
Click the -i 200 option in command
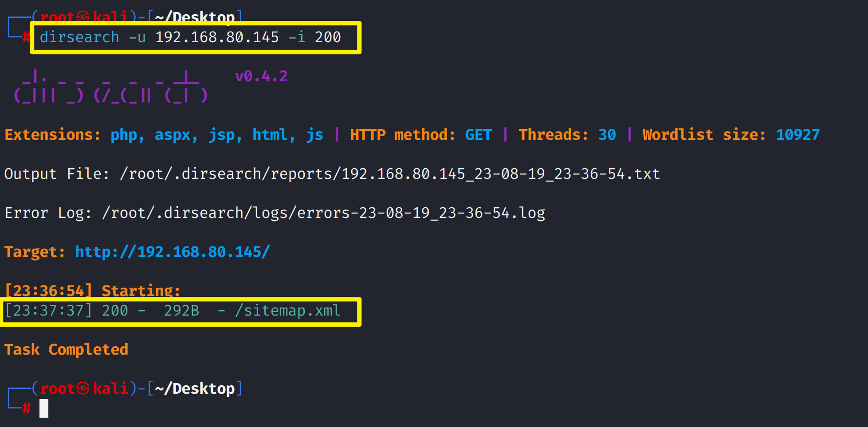pyautogui.click(x=314, y=37)
